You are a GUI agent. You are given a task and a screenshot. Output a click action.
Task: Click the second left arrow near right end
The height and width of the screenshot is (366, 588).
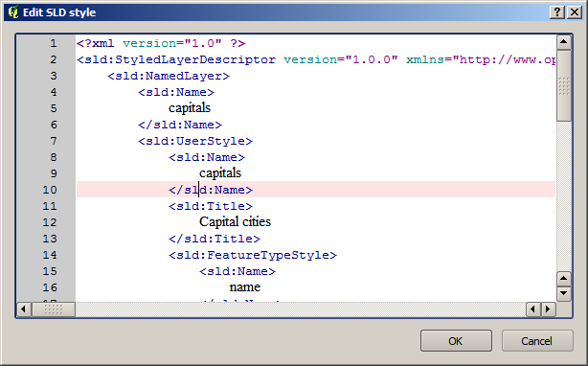tap(533, 309)
